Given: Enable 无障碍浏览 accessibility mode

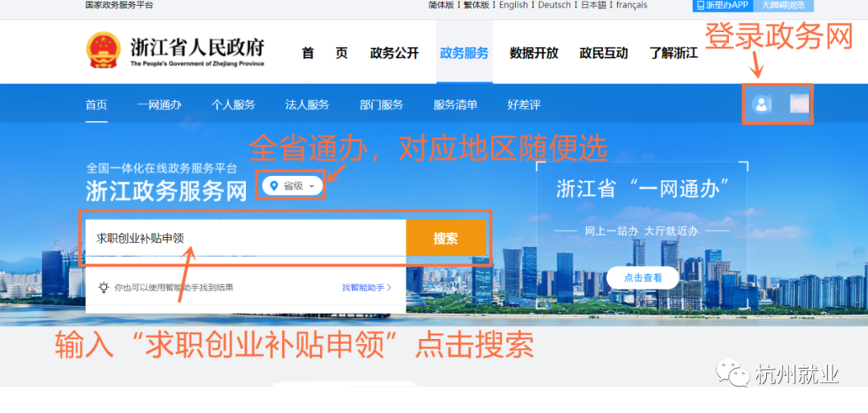Looking at the screenshot, I should pos(782,5).
